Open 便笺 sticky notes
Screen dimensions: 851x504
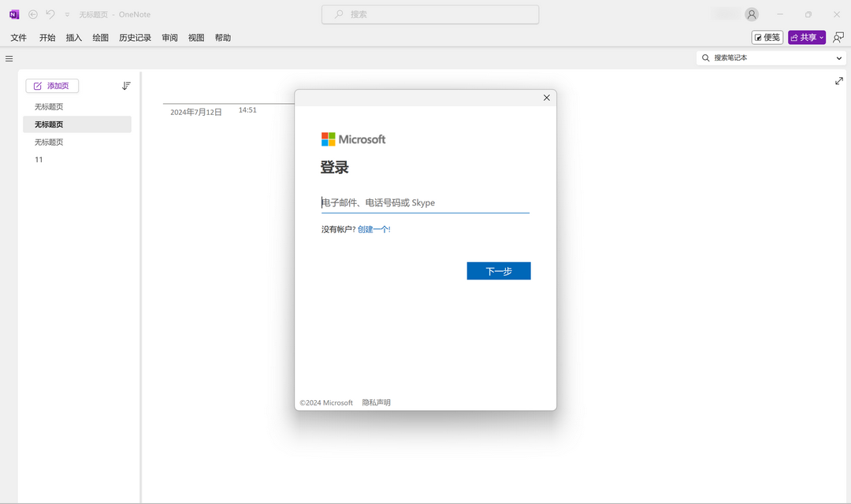767,36
